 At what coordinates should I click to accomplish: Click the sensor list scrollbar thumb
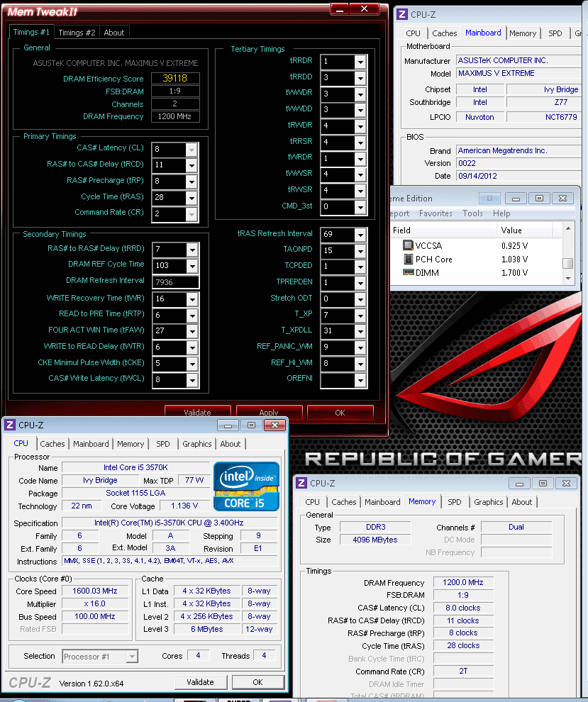tap(568, 263)
